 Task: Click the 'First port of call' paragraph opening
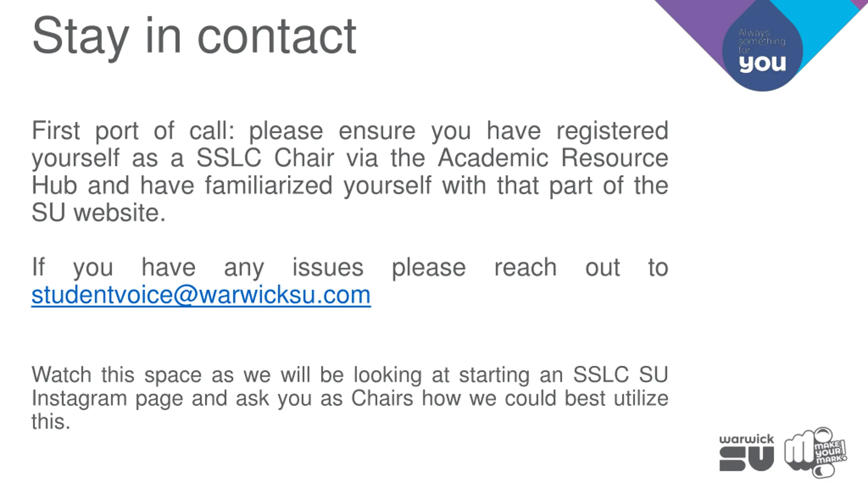click(133, 131)
